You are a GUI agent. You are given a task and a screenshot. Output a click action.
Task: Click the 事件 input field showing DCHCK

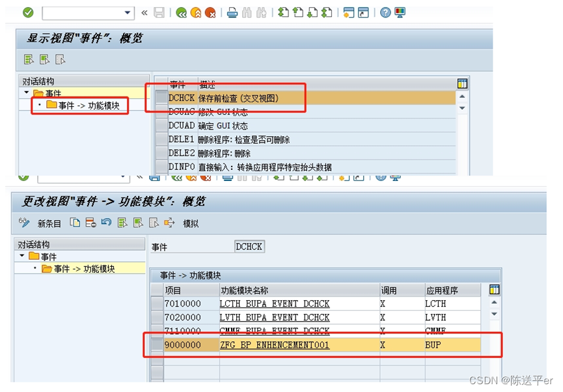click(x=249, y=246)
